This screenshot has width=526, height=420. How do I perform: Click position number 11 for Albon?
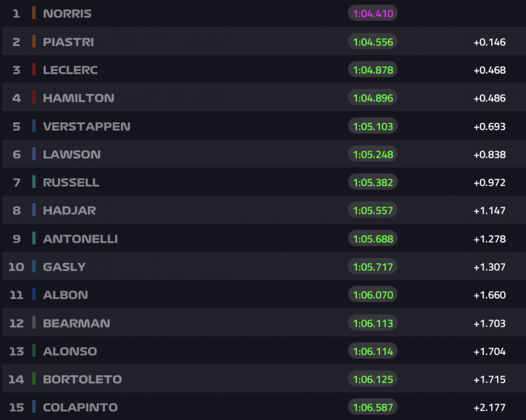click(x=16, y=295)
